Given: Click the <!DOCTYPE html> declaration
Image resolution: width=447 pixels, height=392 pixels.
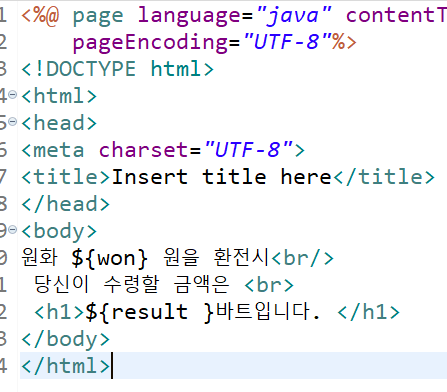Looking at the screenshot, I should (117, 69).
